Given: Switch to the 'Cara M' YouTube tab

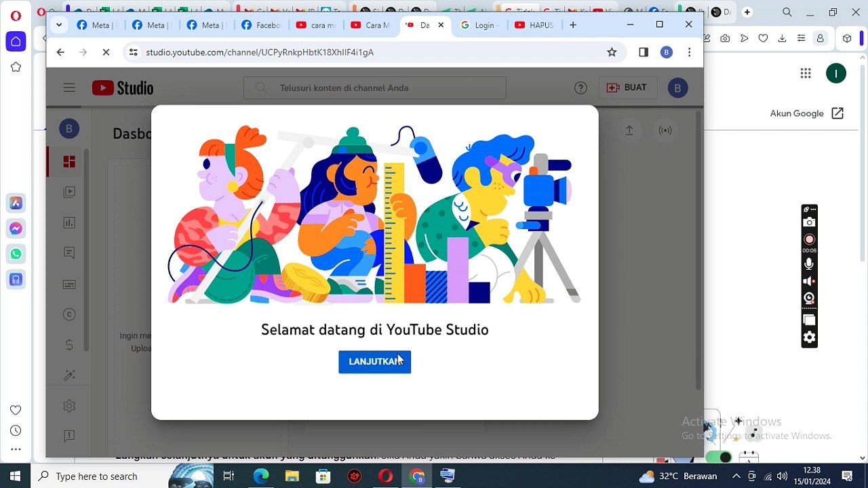Looking at the screenshot, I should coord(371,25).
